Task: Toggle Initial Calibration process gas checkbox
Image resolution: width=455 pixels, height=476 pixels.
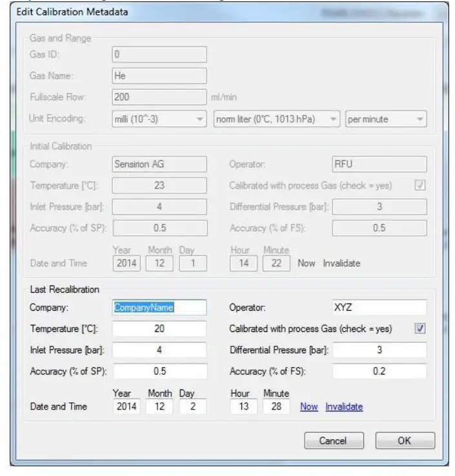Action: click(420, 185)
